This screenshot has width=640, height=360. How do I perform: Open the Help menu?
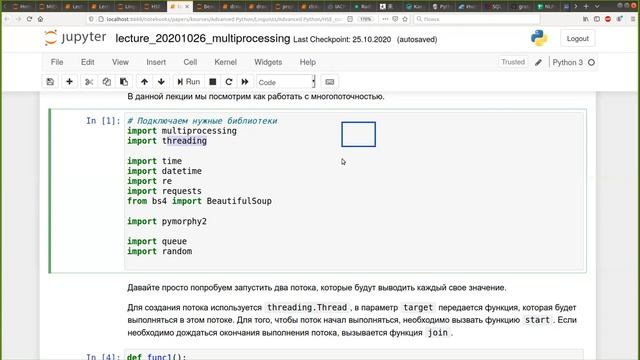(307, 62)
